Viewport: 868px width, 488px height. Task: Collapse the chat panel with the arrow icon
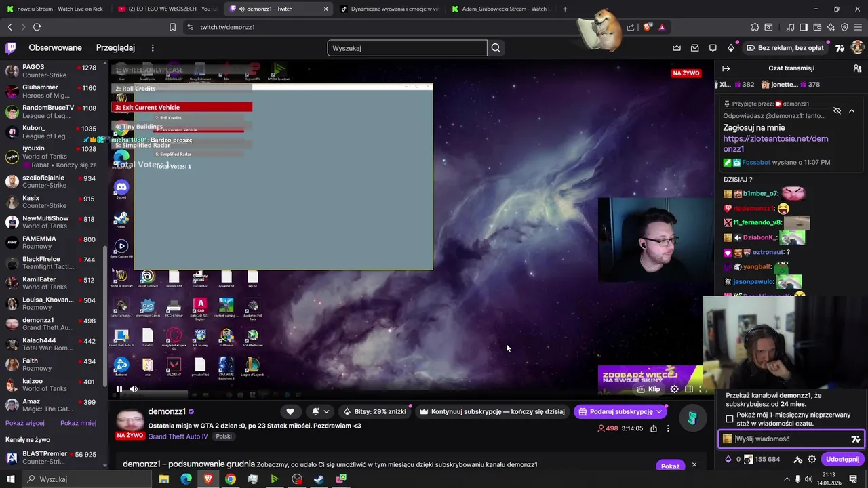(726, 68)
